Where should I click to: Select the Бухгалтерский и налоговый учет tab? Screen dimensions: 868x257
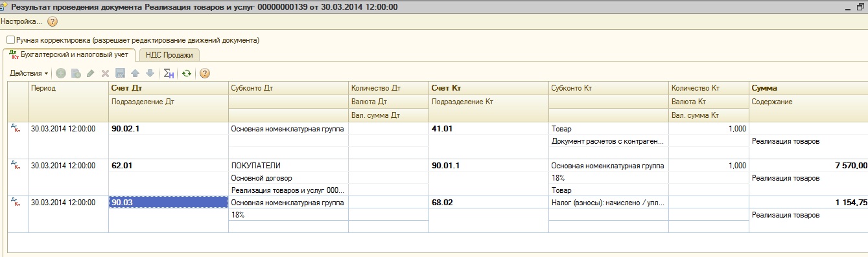[69, 54]
